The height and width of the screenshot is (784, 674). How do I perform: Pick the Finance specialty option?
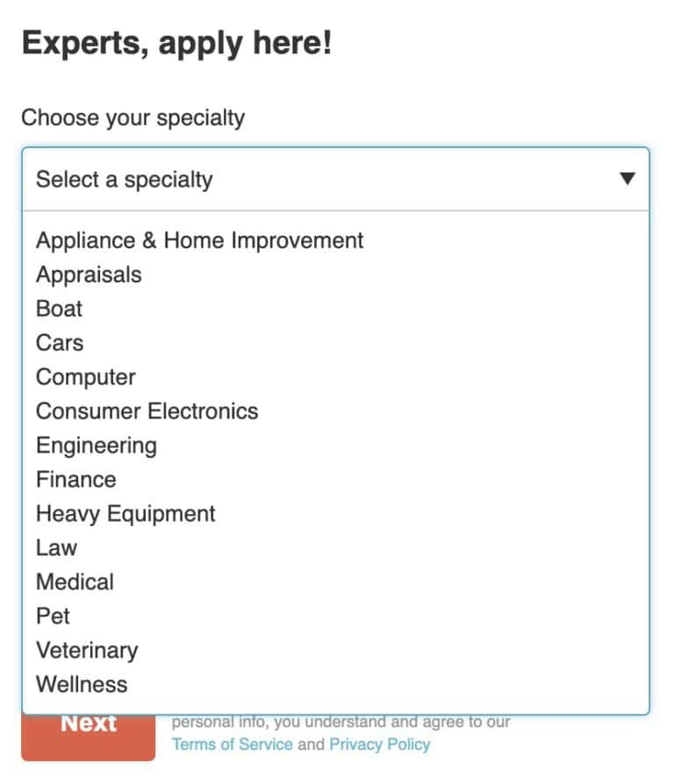click(76, 480)
